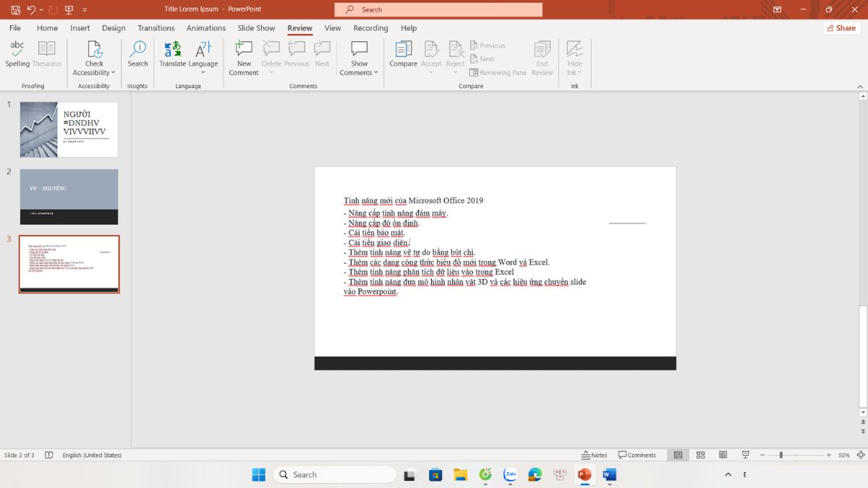
Task: Open Ribbon Display Options icon
Action: (778, 9)
